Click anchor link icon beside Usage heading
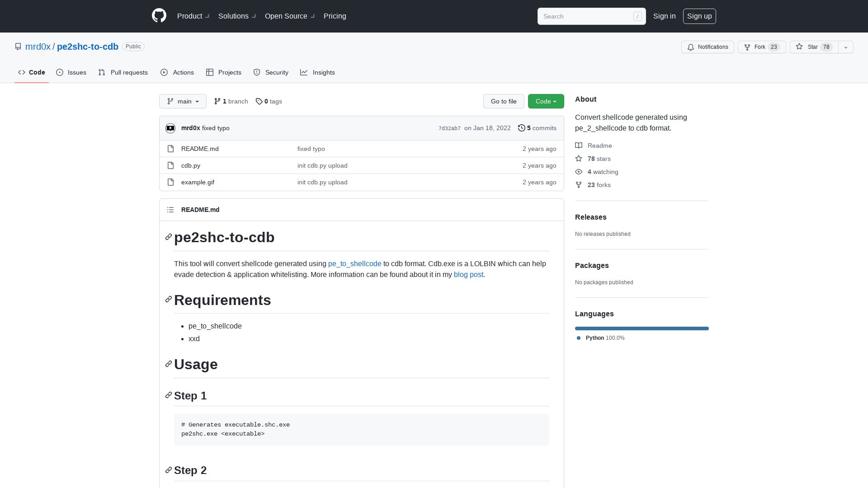This screenshot has height=488, width=868. click(169, 364)
